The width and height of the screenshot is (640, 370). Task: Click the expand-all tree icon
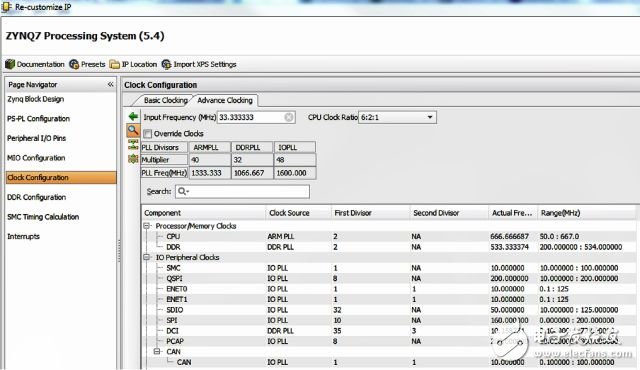coord(133,144)
